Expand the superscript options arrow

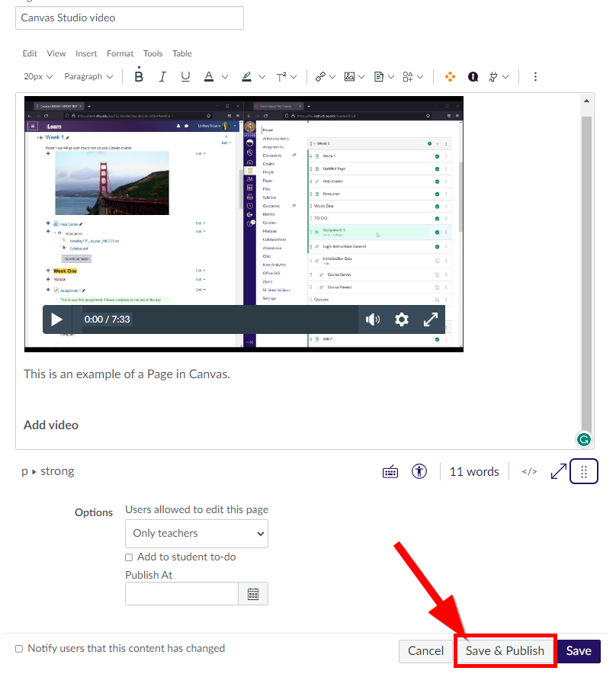pyautogui.click(x=294, y=76)
